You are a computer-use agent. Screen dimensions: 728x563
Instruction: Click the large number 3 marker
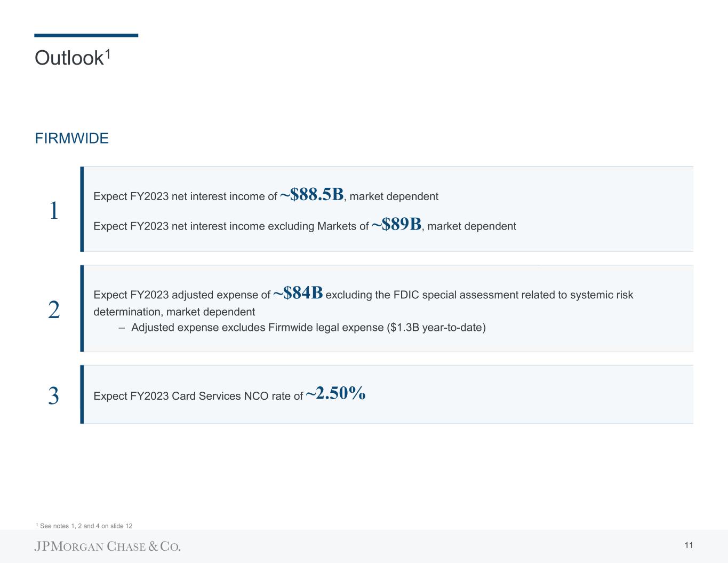click(x=53, y=396)
